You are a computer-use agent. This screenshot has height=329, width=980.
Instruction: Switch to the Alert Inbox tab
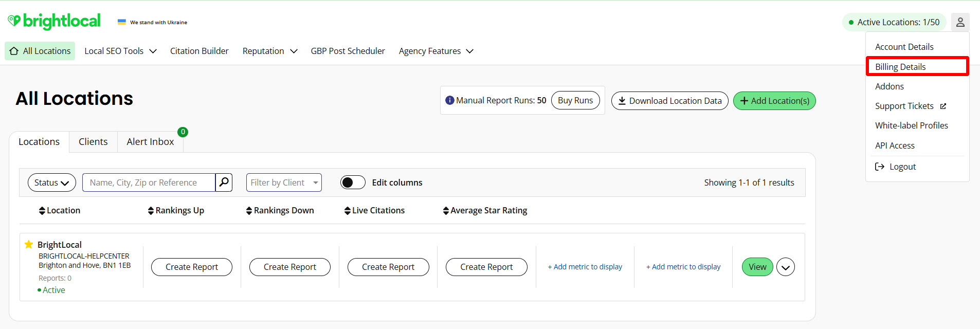click(x=150, y=141)
